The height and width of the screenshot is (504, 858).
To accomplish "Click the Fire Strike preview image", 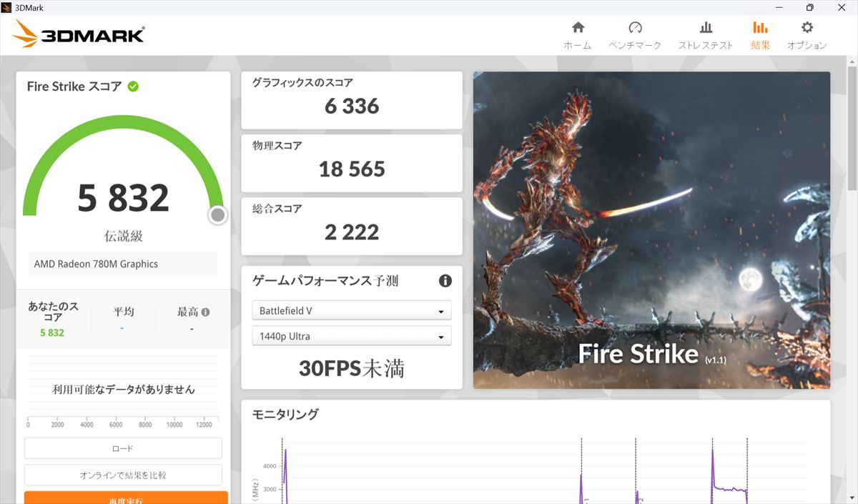I will [651, 229].
